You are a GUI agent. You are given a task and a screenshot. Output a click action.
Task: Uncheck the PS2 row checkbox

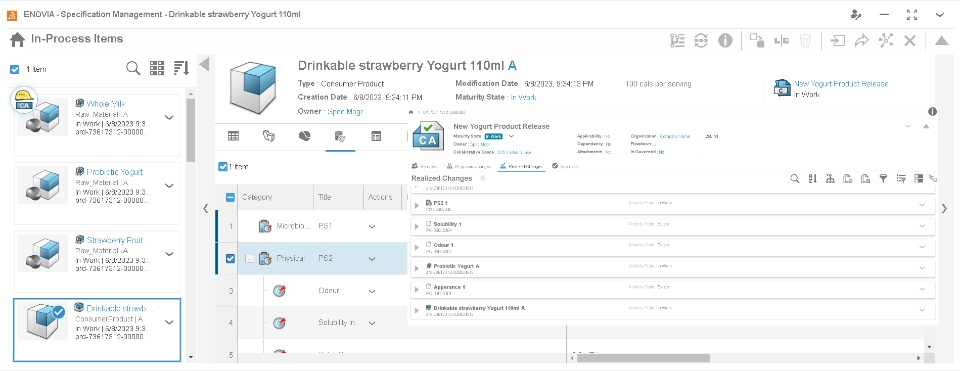click(x=230, y=258)
